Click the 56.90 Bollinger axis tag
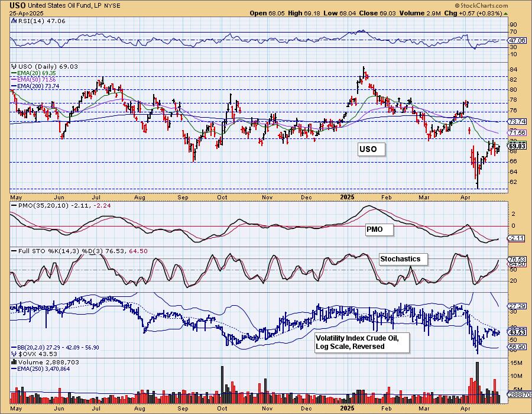 click(x=517, y=347)
